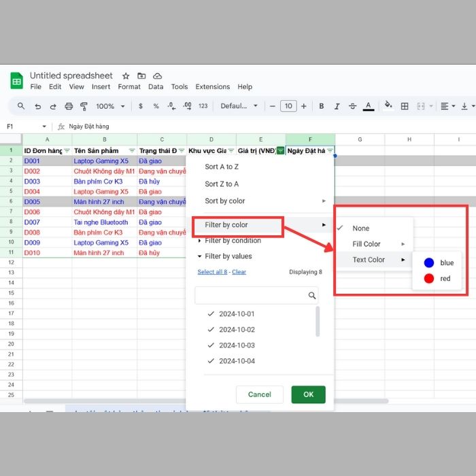Viewport: 476px width, 476px height.
Task: Open the Insert menu
Action: [x=101, y=87]
